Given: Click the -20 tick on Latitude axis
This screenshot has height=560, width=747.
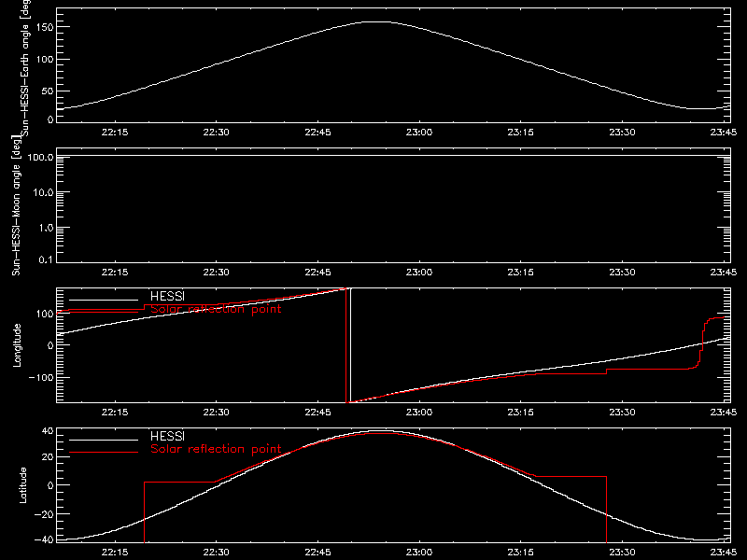Looking at the screenshot, I should click(44, 514).
